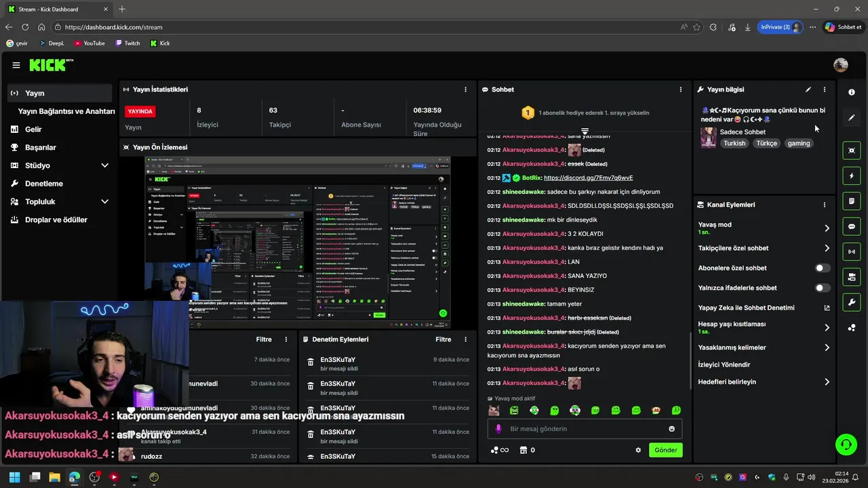
Task: Focus the Bir mesaj gönderin input
Action: (585, 428)
